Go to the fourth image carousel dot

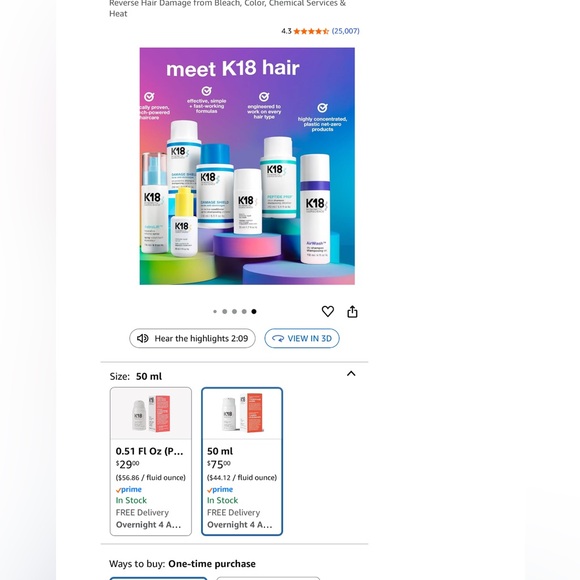pos(244,311)
